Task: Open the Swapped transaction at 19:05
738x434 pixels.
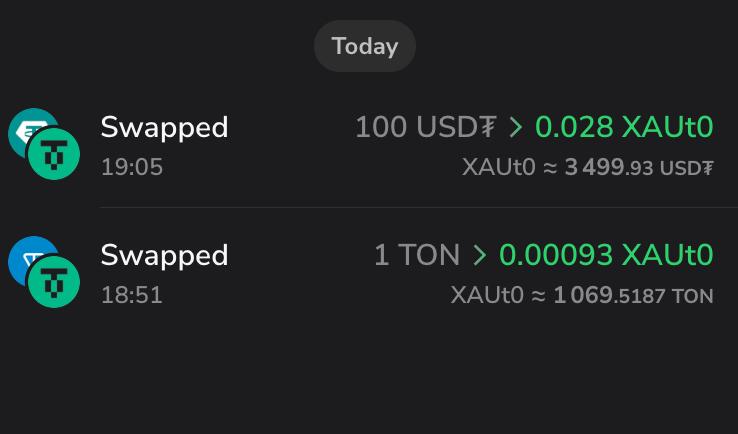Action: tap(369, 144)
